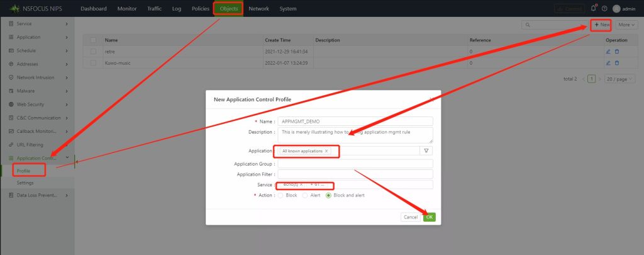
Task: Focus the Name field containing APPMGMT_DEMO
Action: [356, 122]
